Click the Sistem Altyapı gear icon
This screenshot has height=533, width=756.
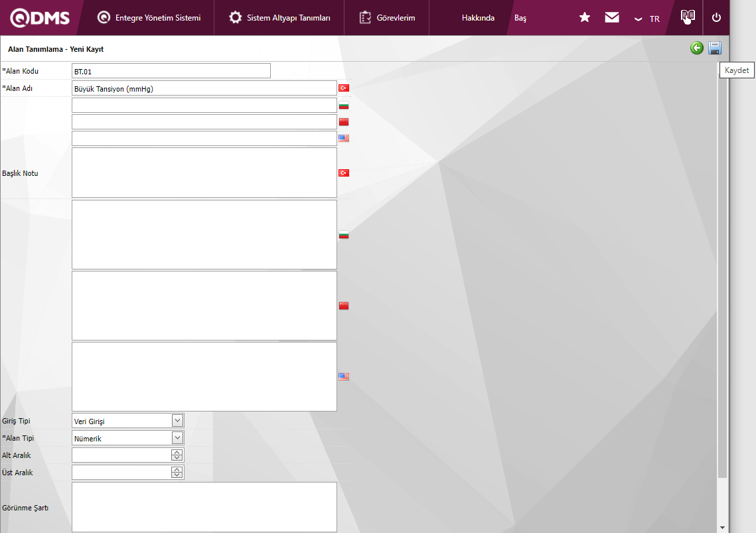click(x=235, y=17)
